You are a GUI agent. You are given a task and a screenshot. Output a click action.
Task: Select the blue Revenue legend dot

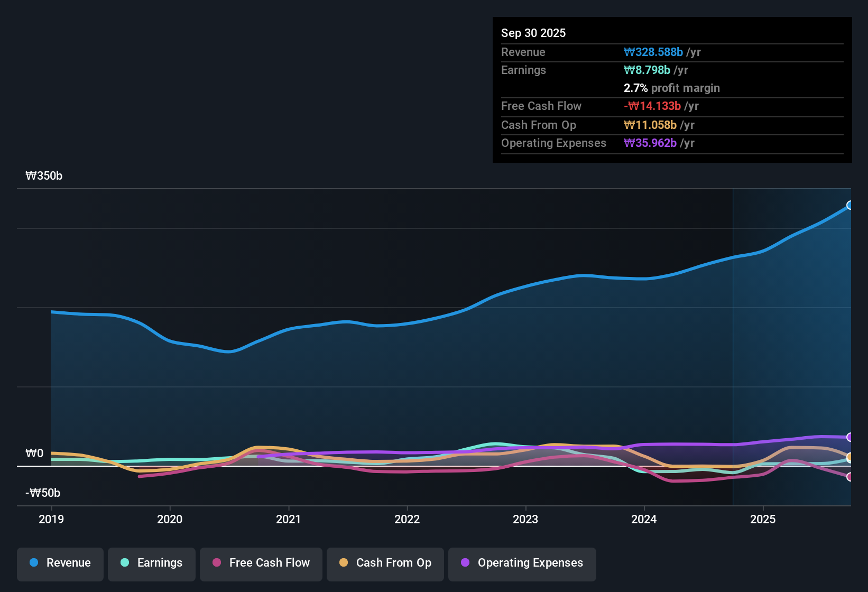(33, 563)
